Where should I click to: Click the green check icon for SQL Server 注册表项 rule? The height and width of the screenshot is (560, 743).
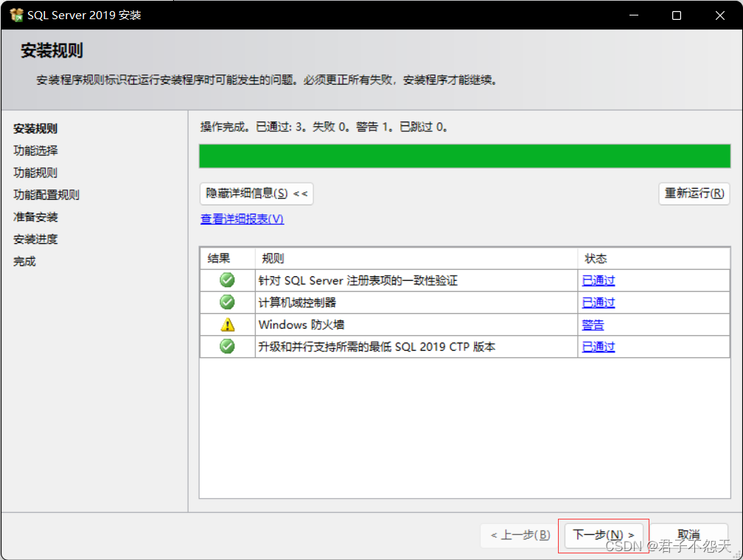[227, 280]
